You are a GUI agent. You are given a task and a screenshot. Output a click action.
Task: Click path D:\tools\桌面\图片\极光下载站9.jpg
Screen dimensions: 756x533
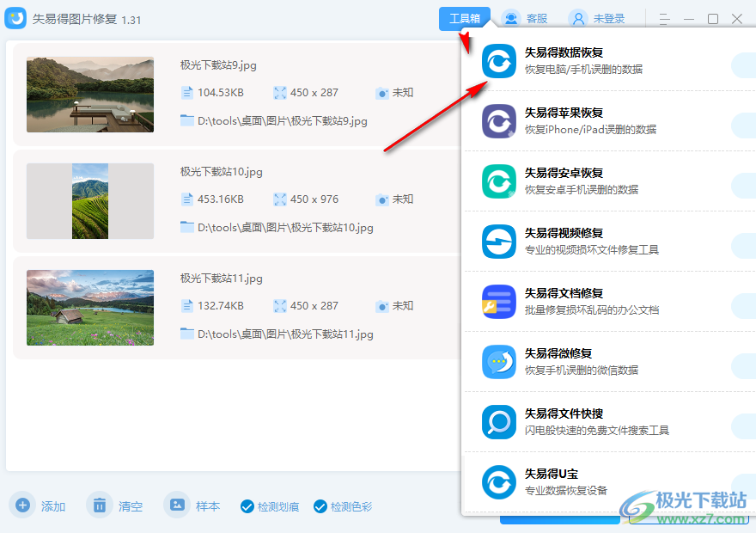pos(283,121)
